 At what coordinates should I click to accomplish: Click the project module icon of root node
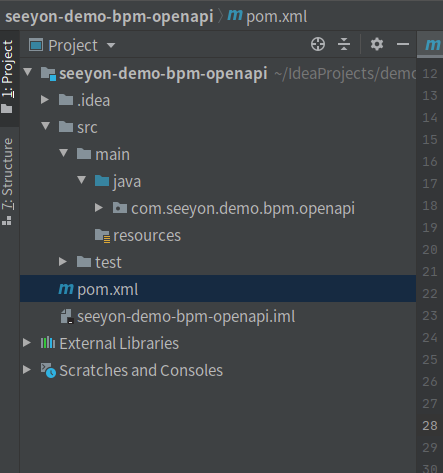pos(48,73)
